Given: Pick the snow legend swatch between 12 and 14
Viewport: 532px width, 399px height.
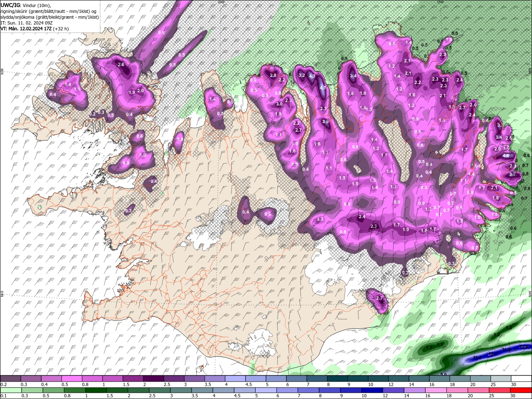Looking at the screenshot, I should point(398,379).
